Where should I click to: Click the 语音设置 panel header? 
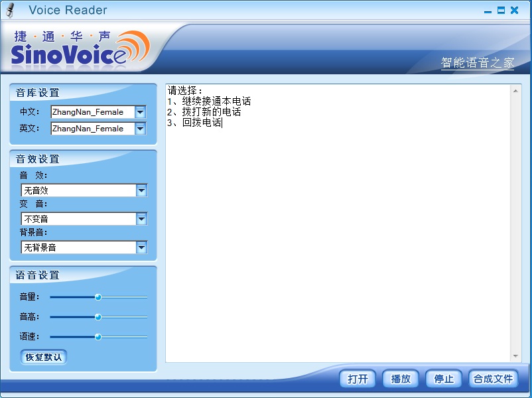click(38, 275)
